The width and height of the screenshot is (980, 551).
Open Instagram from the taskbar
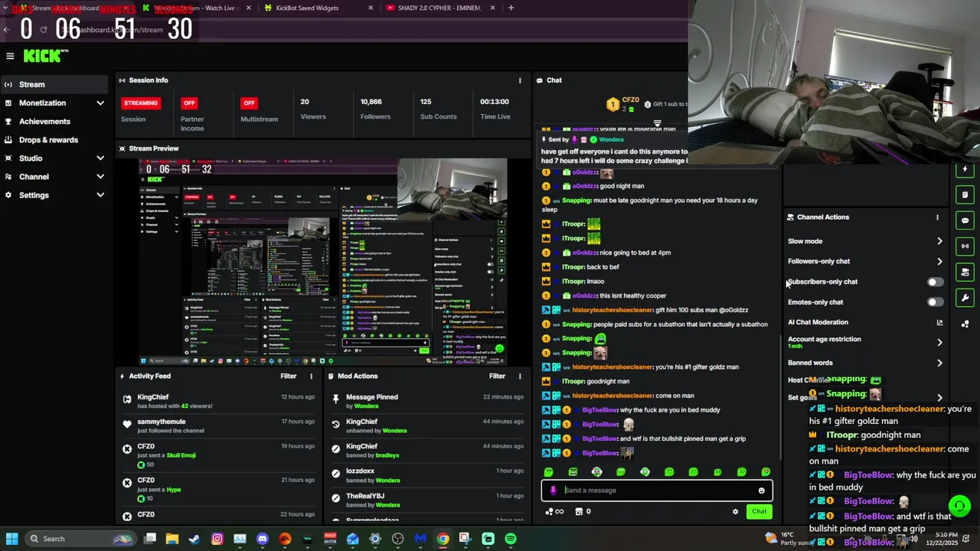click(x=217, y=539)
